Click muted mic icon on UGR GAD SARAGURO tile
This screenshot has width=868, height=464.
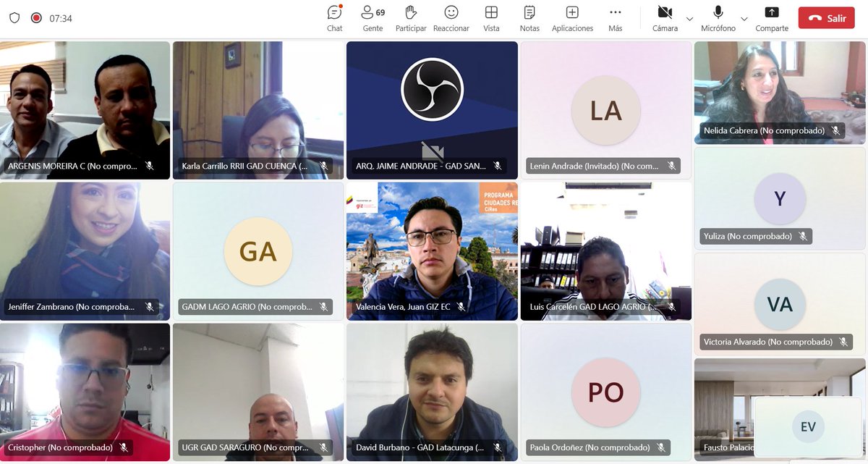click(x=323, y=447)
